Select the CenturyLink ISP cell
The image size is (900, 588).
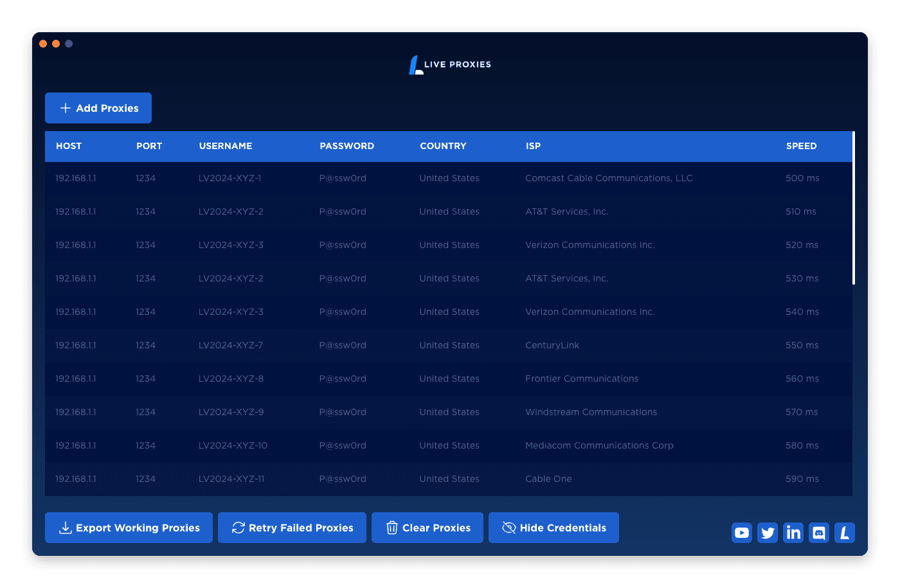552,345
